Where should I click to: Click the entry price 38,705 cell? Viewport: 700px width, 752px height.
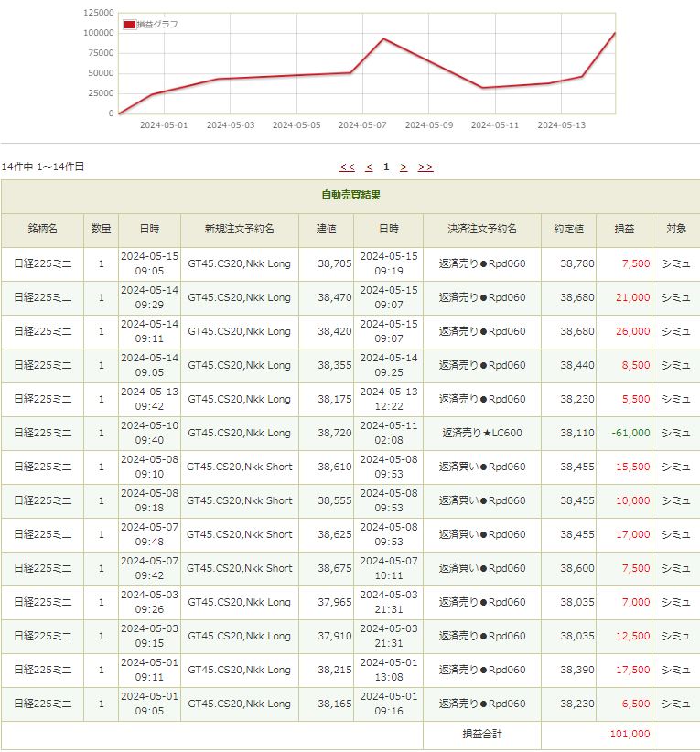tap(327, 263)
